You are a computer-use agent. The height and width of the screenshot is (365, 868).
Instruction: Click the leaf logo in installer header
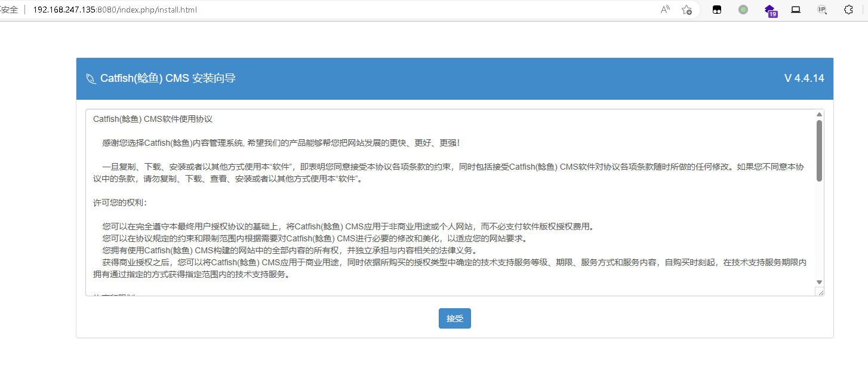point(91,79)
